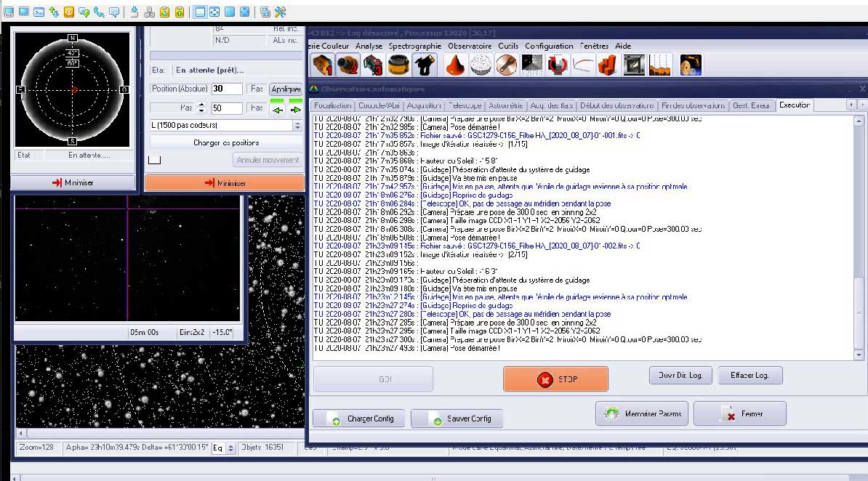The width and height of the screenshot is (868, 481).
Task: Click the orange bar chart toolbar icon
Action: tap(608, 65)
